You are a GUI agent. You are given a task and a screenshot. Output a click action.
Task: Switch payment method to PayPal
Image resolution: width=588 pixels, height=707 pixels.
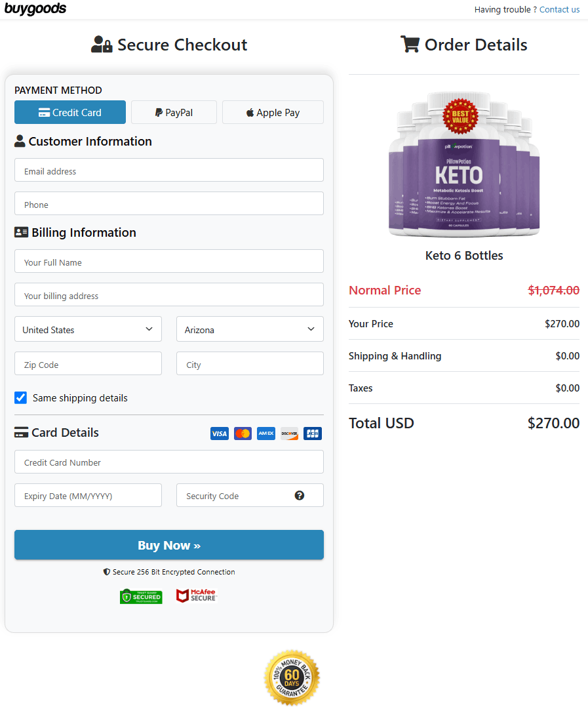(174, 112)
